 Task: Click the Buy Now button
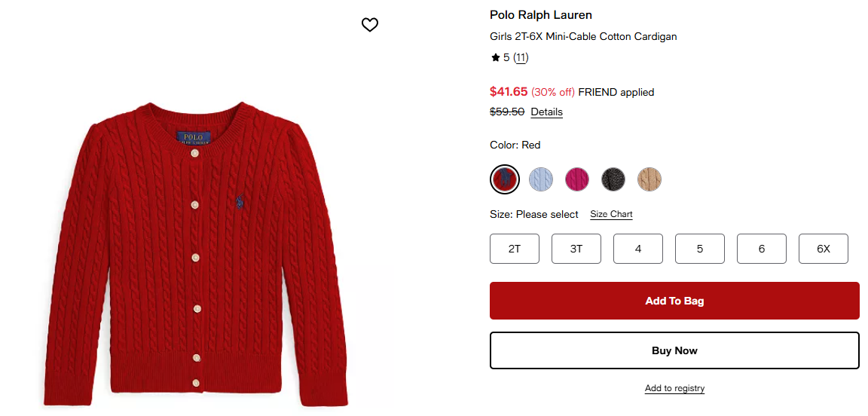[674, 350]
